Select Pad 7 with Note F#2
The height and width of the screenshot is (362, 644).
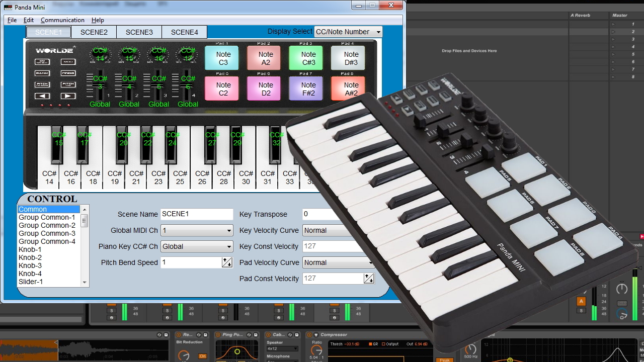pos(306,88)
